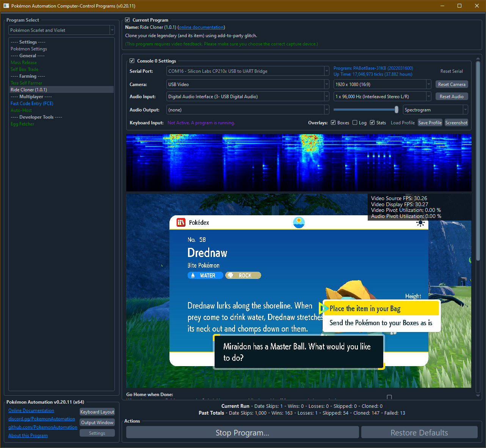The image size is (486, 448).
Task: Click the Pokédex book icon in the video
Action: [181, 222]
